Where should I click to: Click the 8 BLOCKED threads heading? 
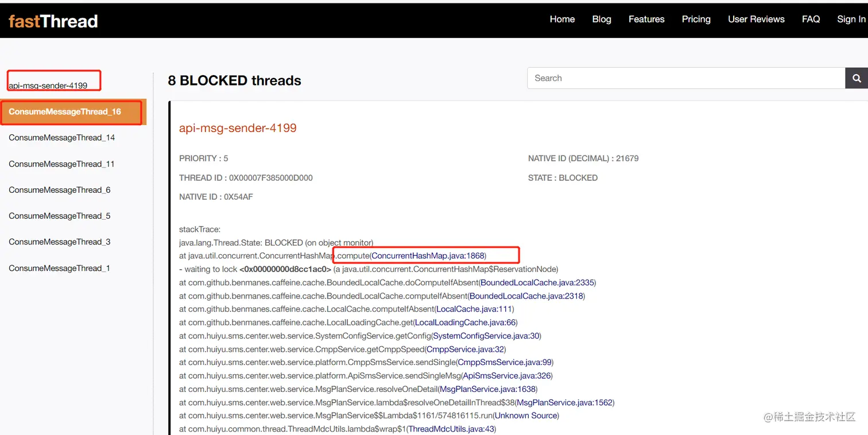(x=234, y=80)
